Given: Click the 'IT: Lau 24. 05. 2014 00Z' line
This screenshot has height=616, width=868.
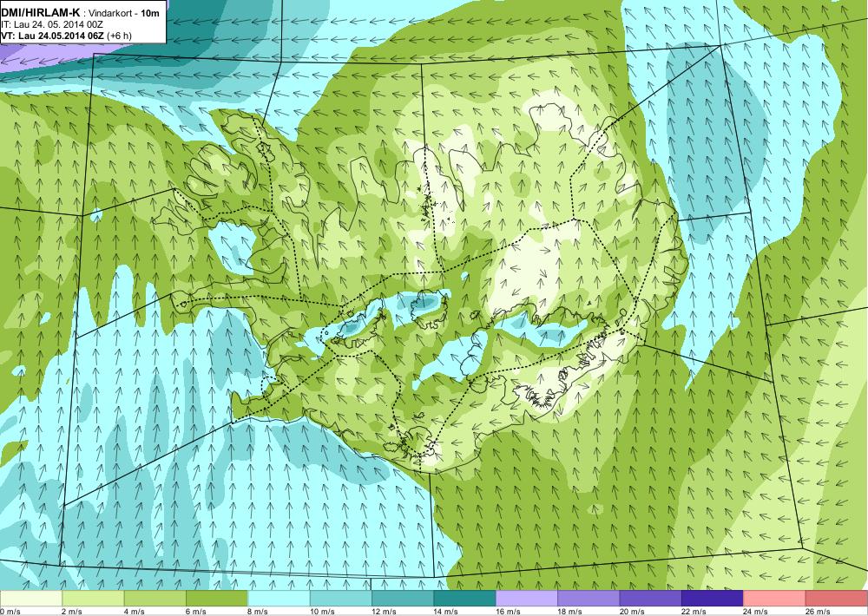Looking at the screenshot, I should [x=52, y=24].
